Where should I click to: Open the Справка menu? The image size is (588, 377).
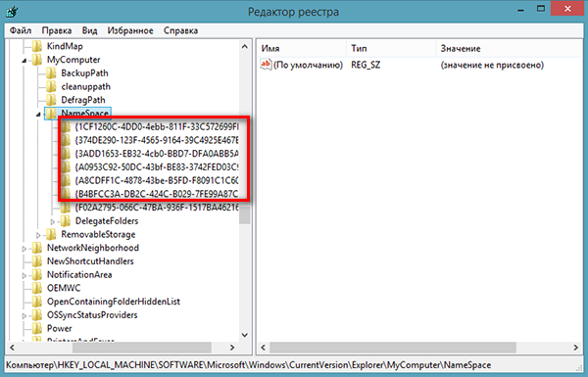coord(180,30)
